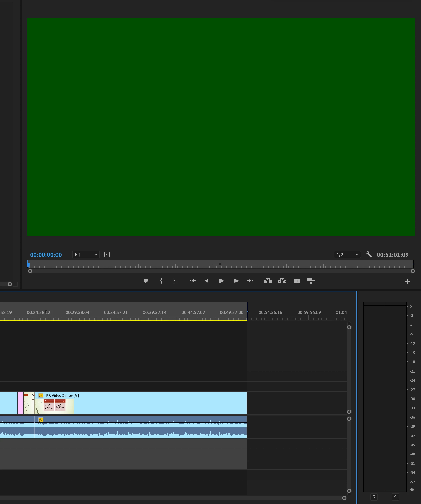
Task: Click the Go to In point icon
Action: (x=193, y=281)
